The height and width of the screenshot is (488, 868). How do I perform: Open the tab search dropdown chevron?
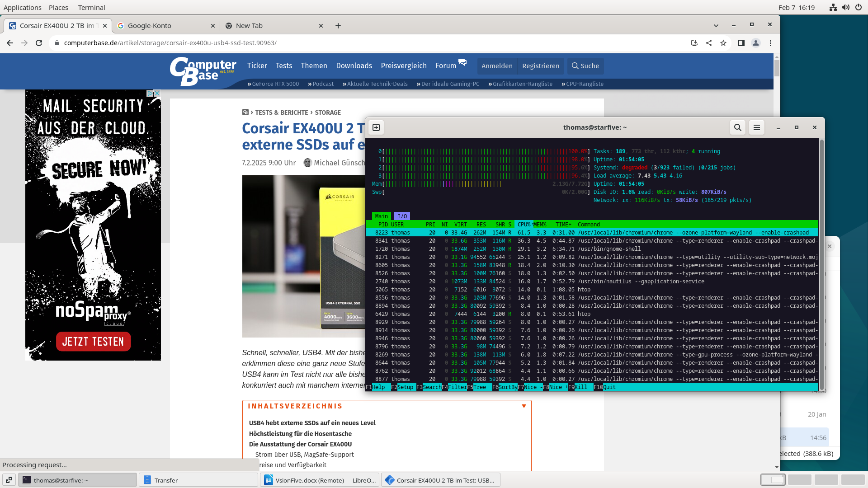coord(716,25)
